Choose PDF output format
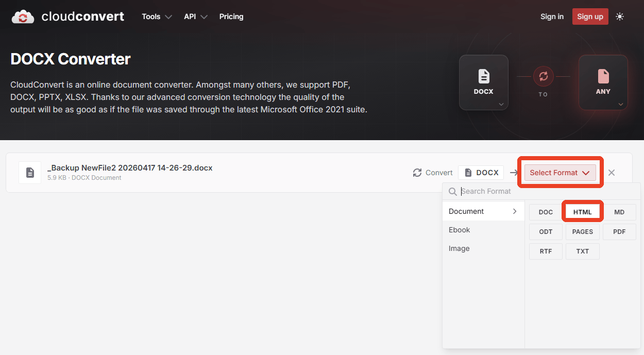This screenshot has width=644, height=355. (619, 232)
